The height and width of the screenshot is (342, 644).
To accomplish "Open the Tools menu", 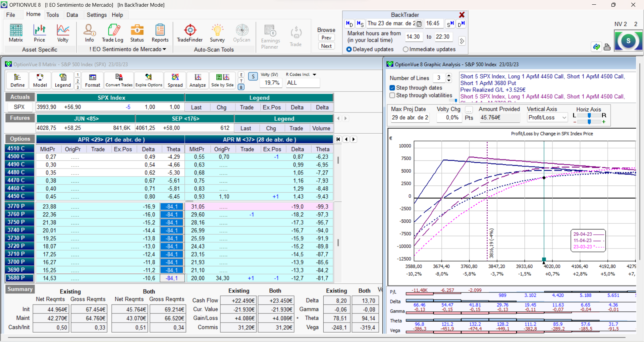I will click(x=53, y=15).
